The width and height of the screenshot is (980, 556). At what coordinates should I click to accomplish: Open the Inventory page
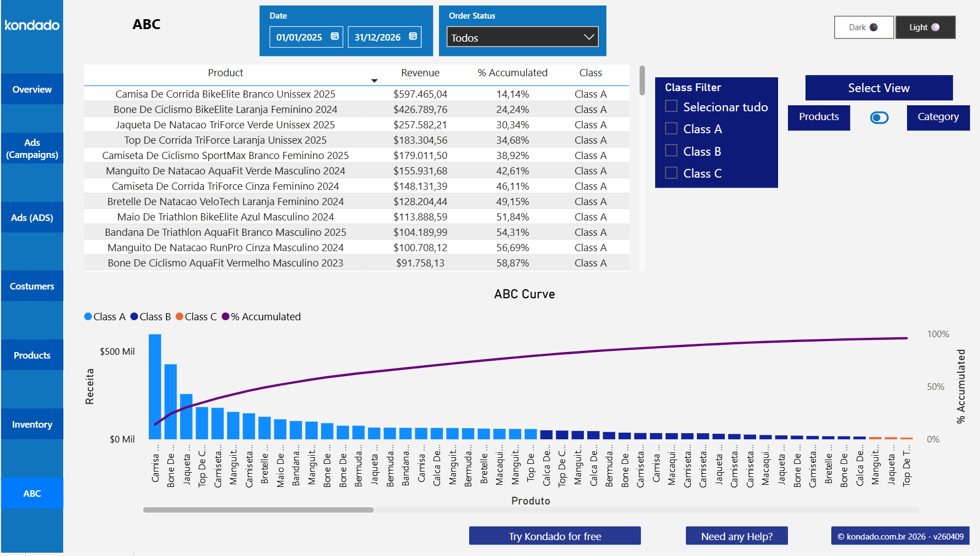(31, 424)
